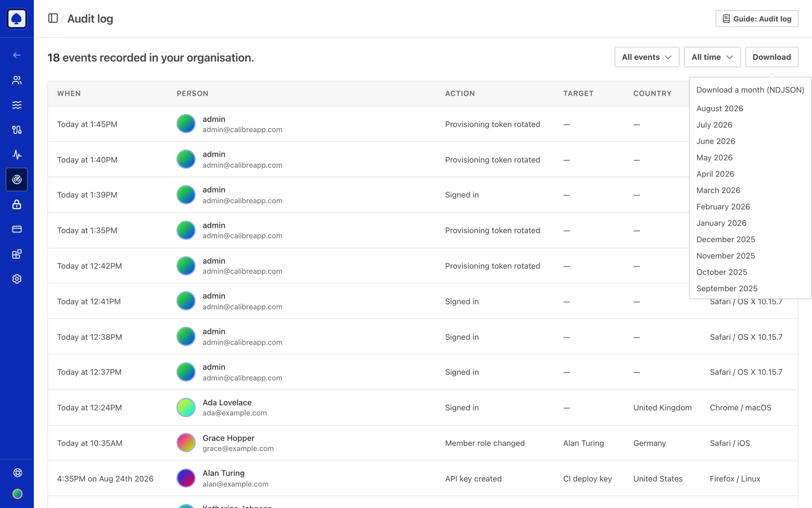This screenshot has width=812, height=508.
Task: Click the 'Member role changed' action text
Action: [484, 443]
